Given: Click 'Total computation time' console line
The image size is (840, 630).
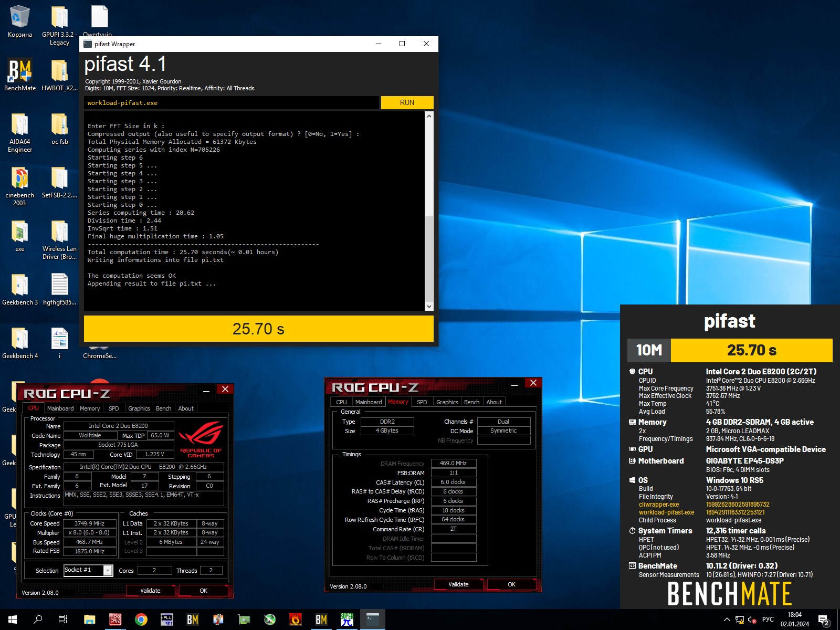Looking at the screenshot, I should (183, 252).
